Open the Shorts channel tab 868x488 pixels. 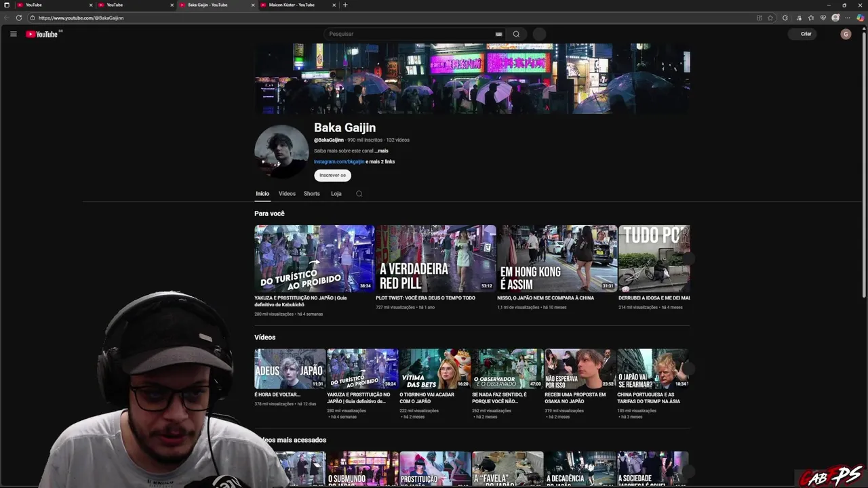point(312,194)
